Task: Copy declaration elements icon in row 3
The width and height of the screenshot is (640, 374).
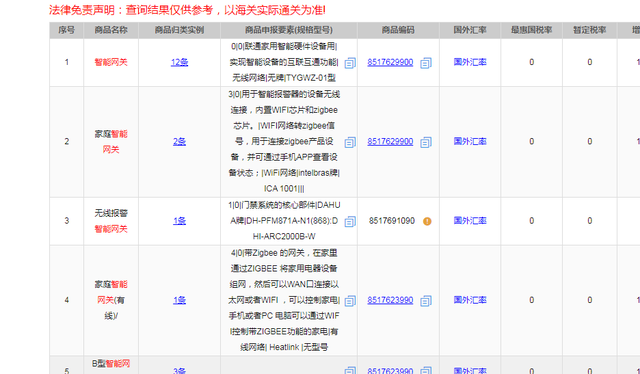Action: (x=350, y=221)
